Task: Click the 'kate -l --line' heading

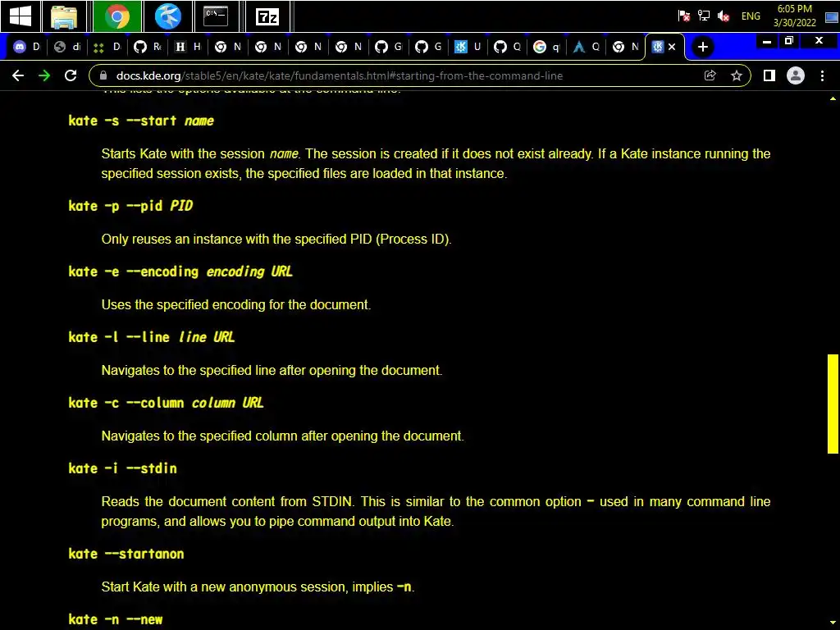Action: tap(152, 337)
